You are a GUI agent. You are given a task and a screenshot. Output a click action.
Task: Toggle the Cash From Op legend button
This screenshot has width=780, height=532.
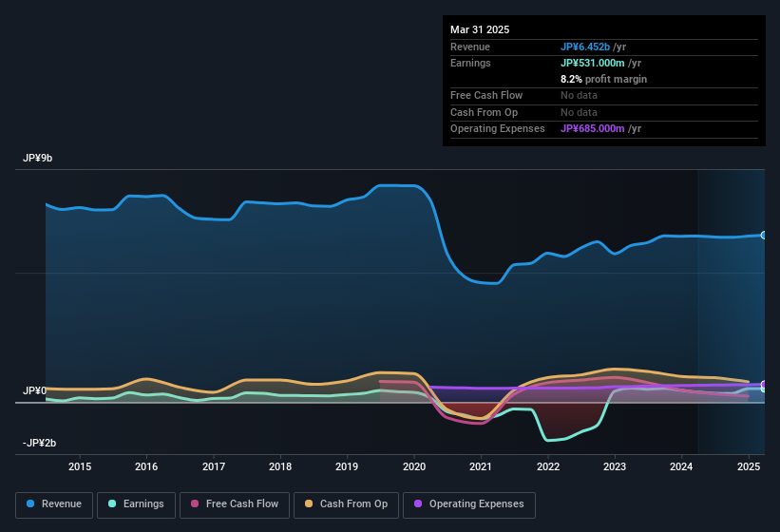pyautogui.click(x=346, y=504)
